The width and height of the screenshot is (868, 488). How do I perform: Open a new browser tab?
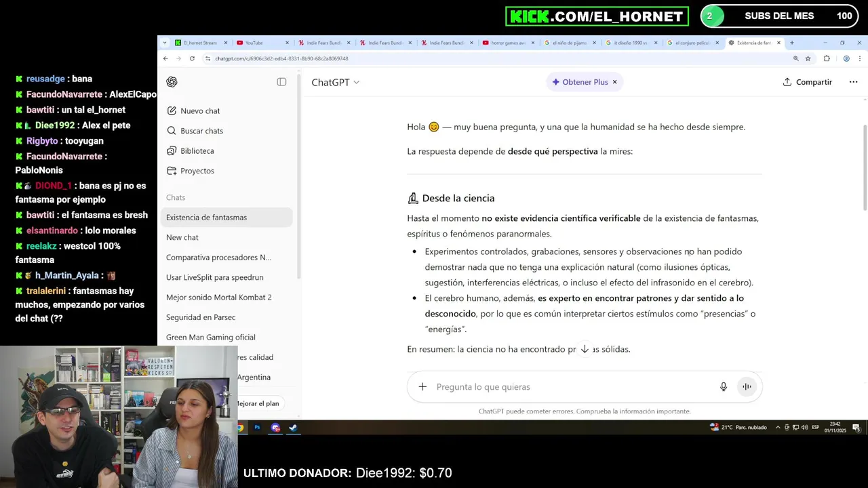pos(791,43)
